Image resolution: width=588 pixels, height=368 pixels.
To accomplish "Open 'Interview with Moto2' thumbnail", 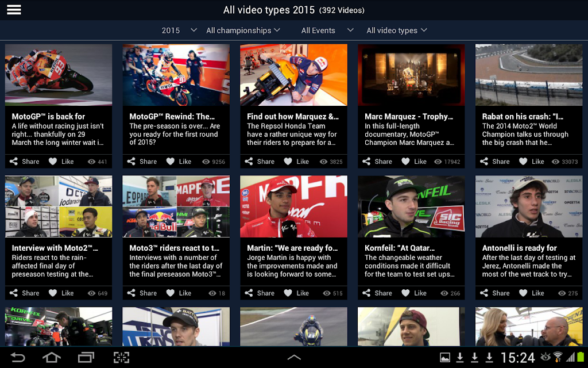I will 59,206.
